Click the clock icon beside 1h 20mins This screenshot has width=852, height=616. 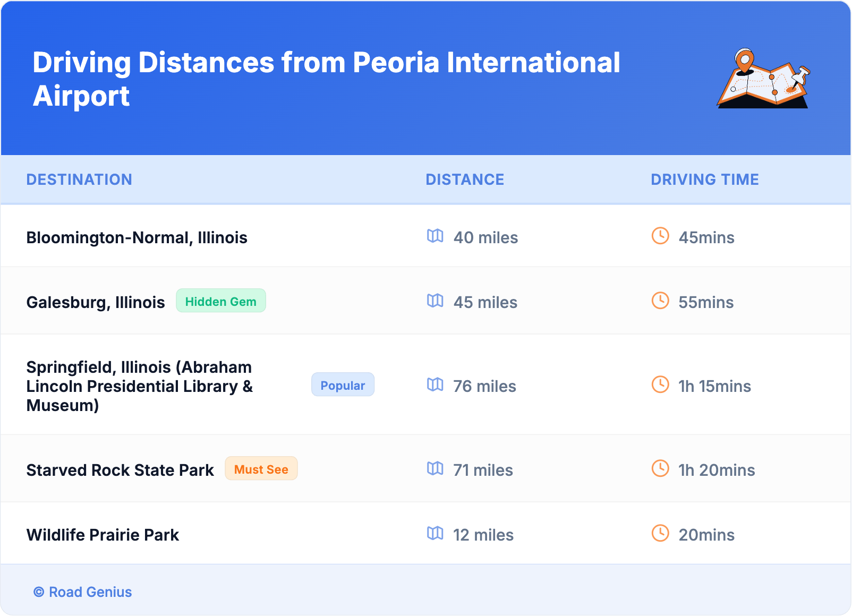[x=660, y=468]
